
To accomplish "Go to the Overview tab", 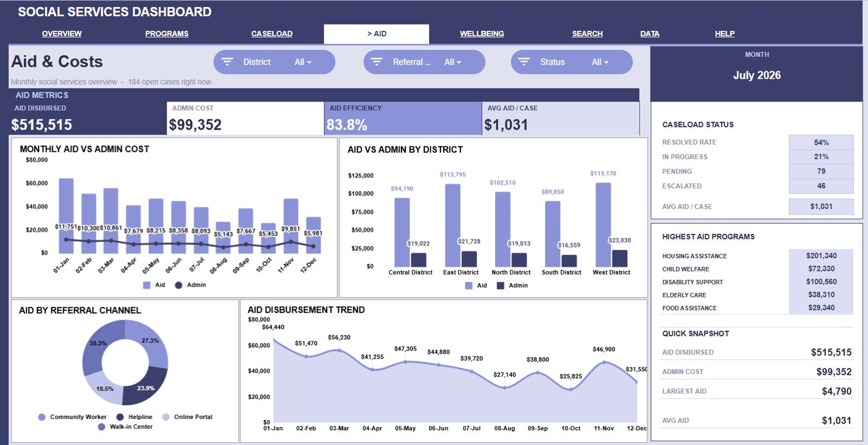I will coord(62,34).
